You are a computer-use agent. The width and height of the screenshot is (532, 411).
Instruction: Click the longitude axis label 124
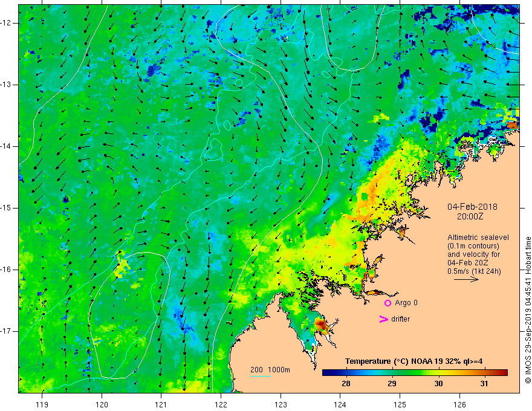tap(340, 404)
